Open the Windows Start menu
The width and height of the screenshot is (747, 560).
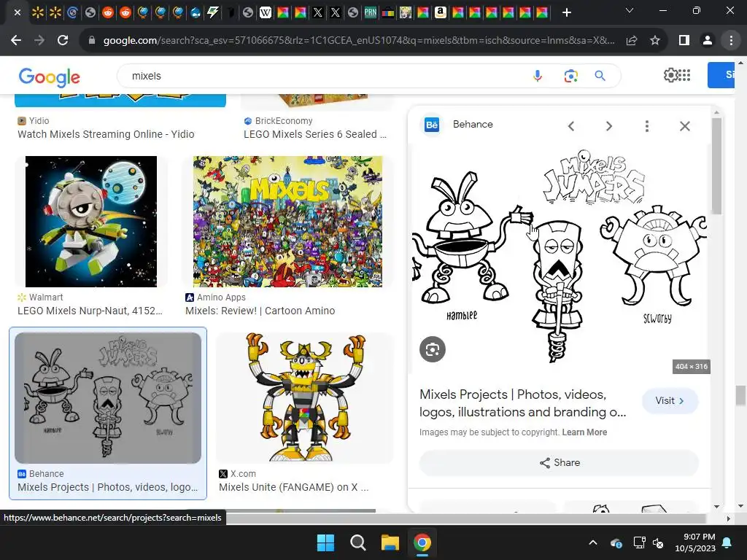[326, 542]
